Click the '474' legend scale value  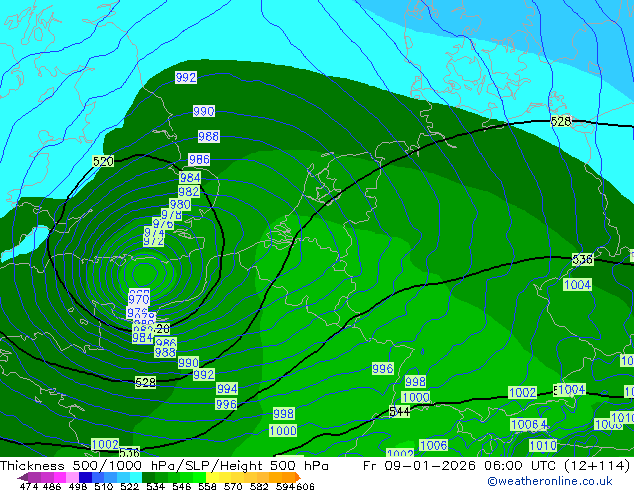click(x=29, y=486)
